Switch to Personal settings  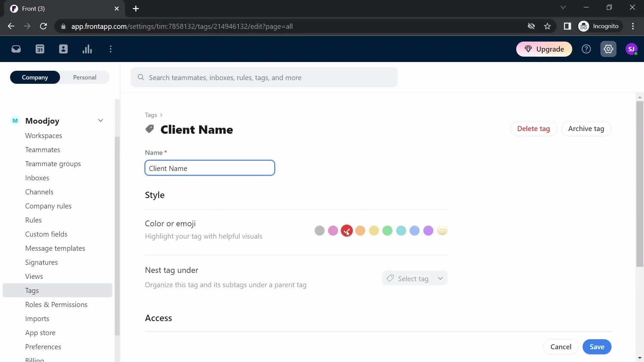click(x=85, y=77)
